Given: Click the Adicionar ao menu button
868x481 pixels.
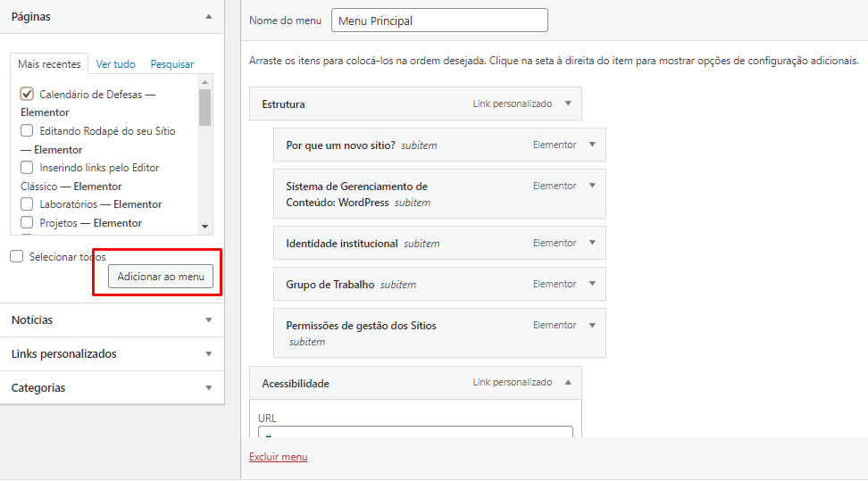Looking at the screenshot, I should pos(161,277).
